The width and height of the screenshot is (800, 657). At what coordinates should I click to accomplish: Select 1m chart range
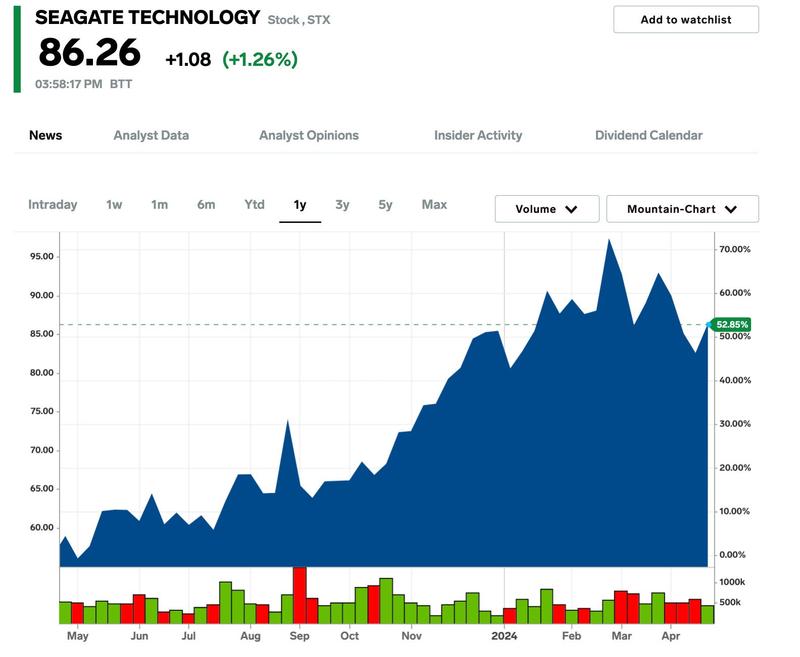pos(159,205)
